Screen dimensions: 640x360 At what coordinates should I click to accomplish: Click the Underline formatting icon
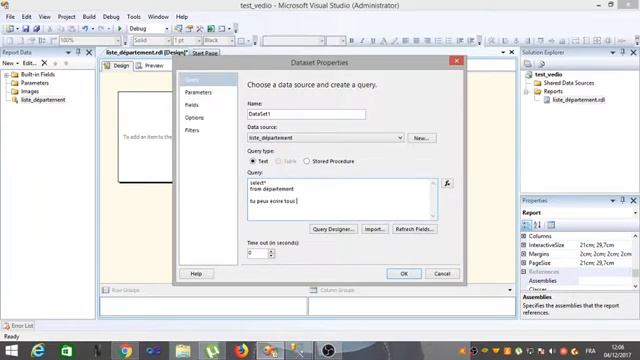point(373,41)
